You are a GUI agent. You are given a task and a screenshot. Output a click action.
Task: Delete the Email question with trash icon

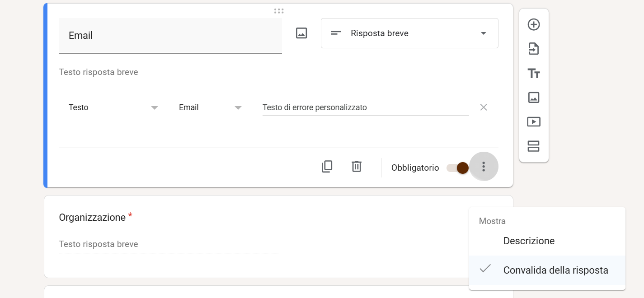click(x=357, y=167)
